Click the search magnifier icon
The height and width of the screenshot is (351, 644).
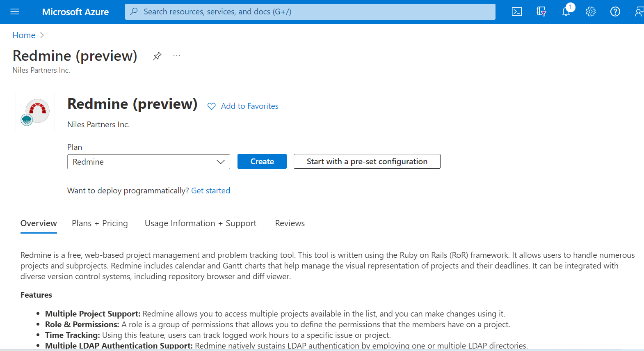[x=134, y=11]
